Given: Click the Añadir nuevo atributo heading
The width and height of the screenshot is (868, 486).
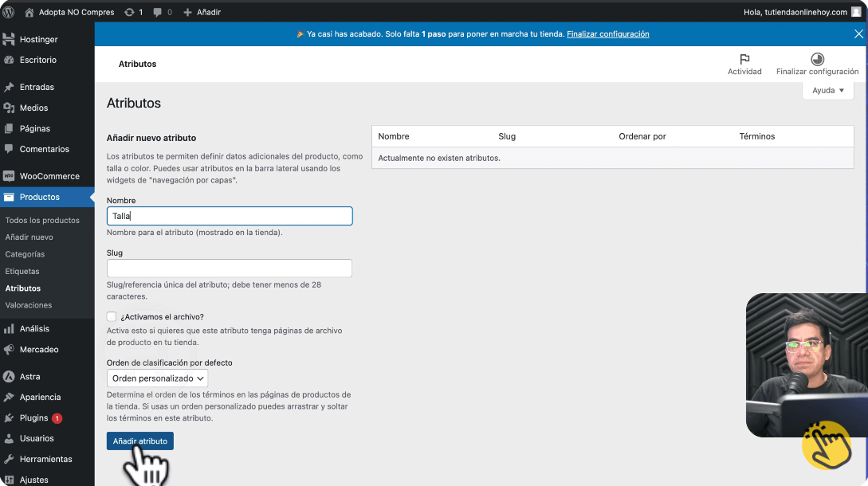Looking at the screenshot, I should point(151,138).
